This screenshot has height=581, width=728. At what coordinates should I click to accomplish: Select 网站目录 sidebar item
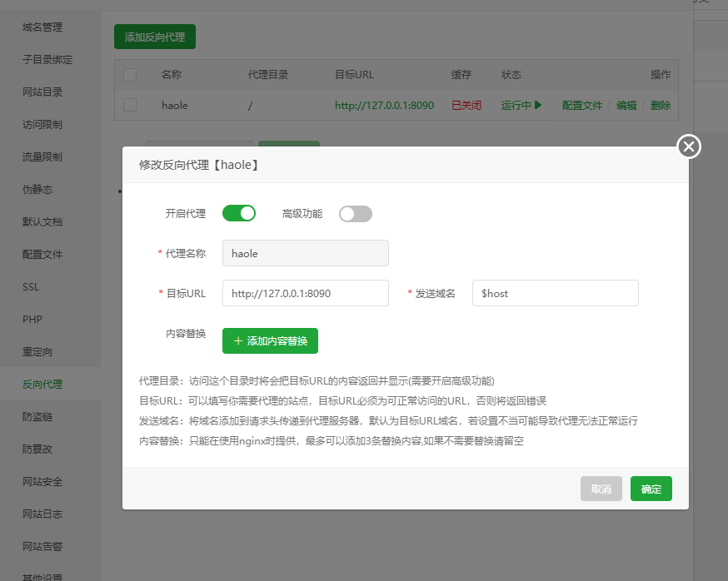pos(42,92)
